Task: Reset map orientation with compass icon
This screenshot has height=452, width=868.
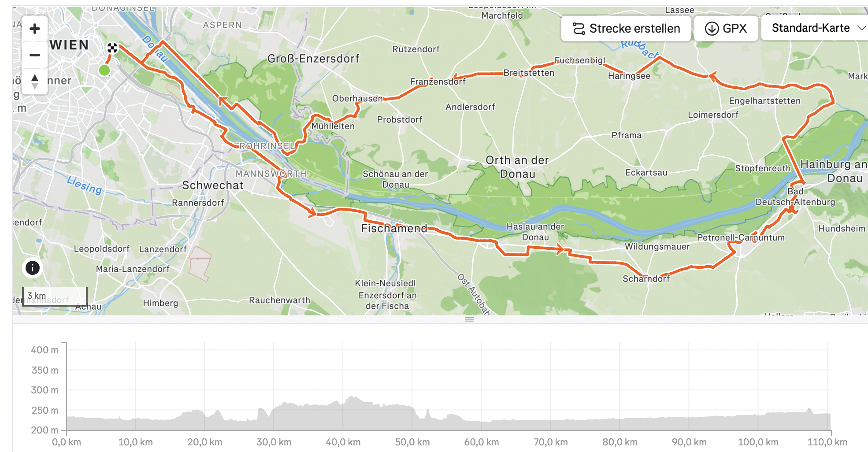Action: (x=35, y=82)
